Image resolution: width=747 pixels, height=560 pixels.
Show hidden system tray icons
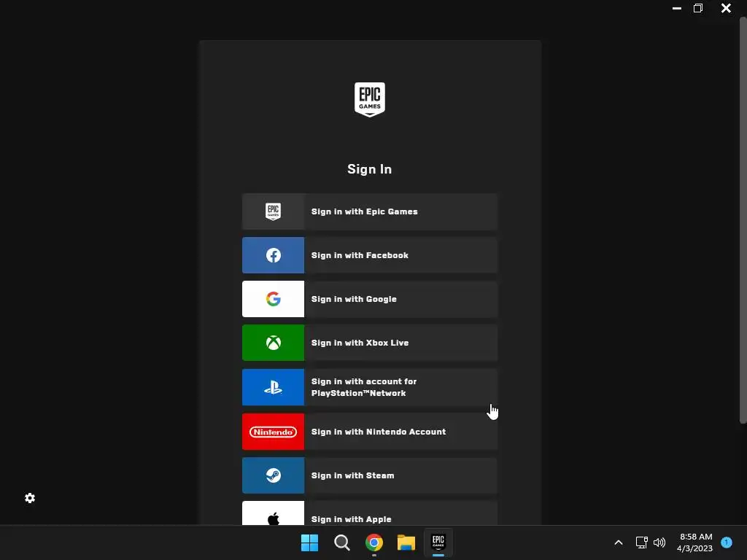(x=619, y=542)
